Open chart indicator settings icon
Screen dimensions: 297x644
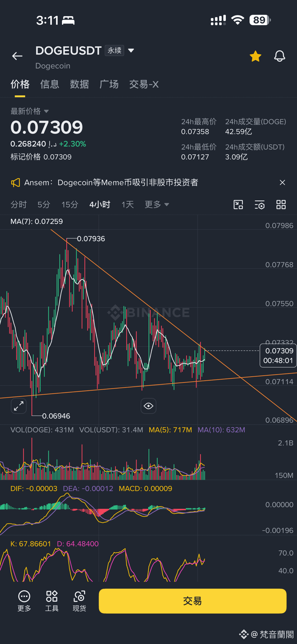point(260,205)
